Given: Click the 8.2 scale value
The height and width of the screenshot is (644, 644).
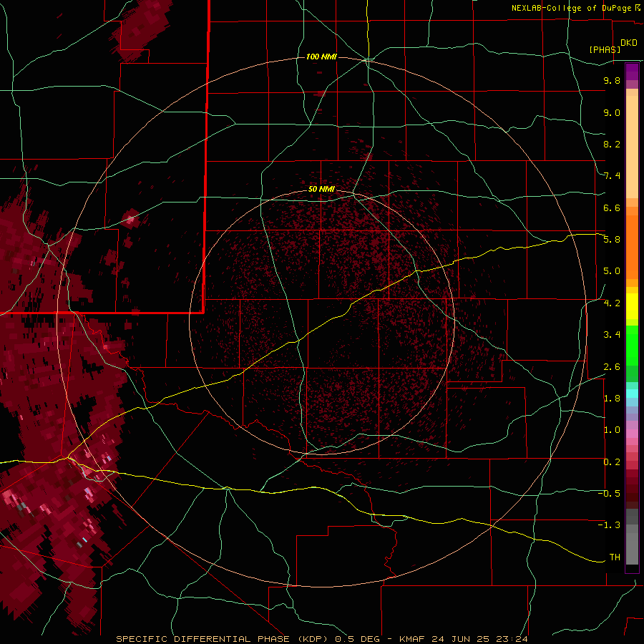Looking at the screenshot, I should (x=612, y=144).
